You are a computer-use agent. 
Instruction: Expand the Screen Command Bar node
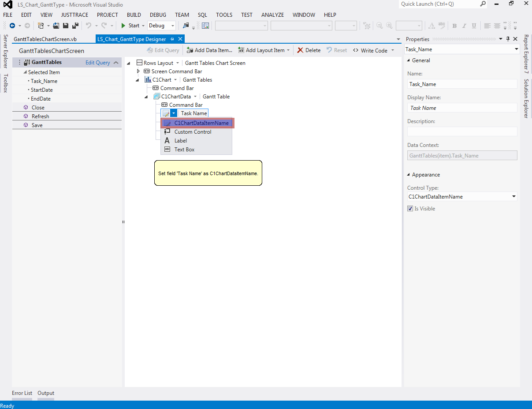pyautogui.click(x=138, y=71)
